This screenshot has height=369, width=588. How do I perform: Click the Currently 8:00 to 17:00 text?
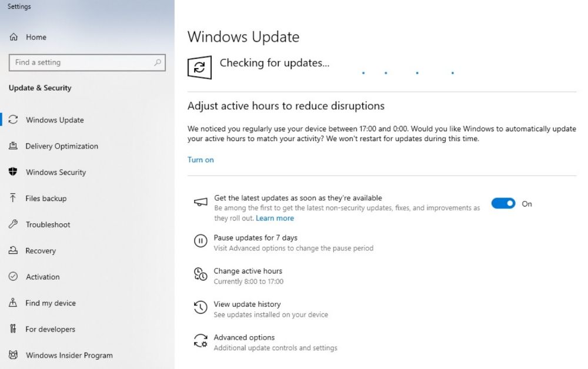[249, 281]
